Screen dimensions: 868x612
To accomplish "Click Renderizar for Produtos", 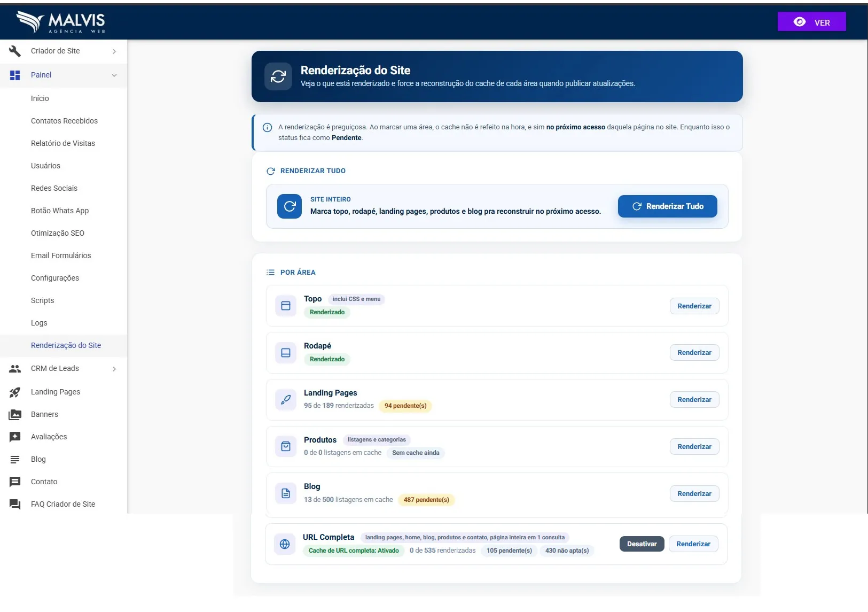I will (x=694, y=446).
